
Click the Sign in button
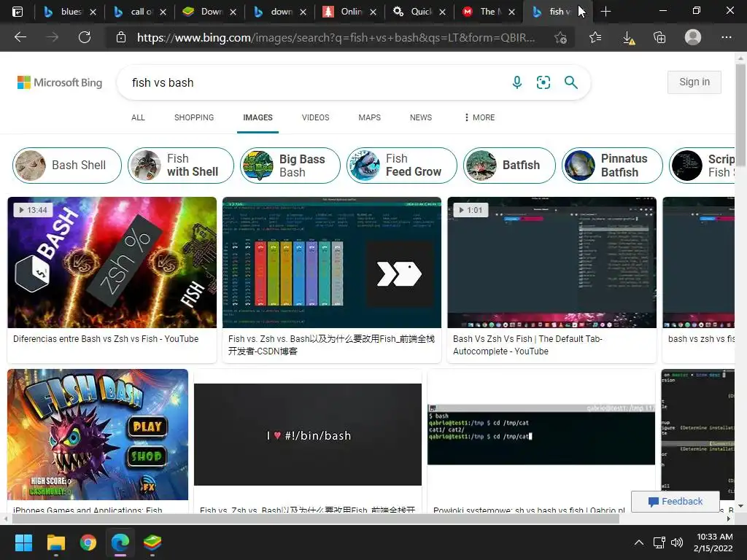pos(694,82)
